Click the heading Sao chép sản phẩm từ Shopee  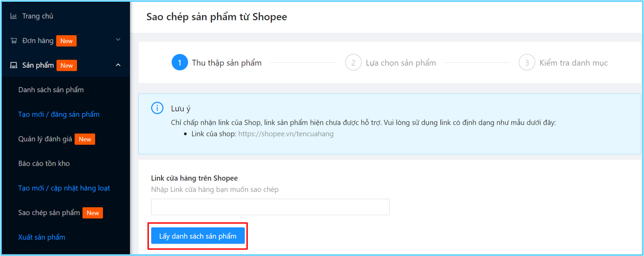tap(217, 17)
